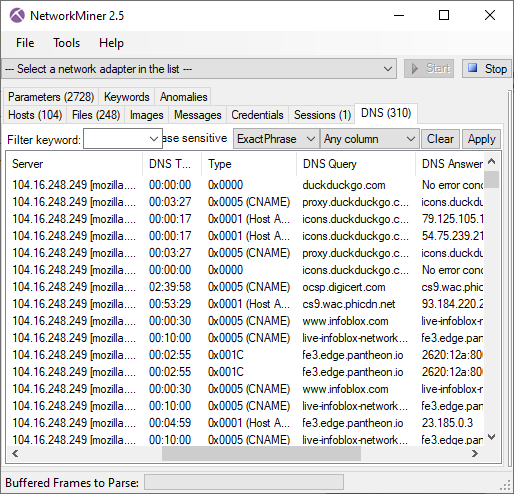Click the 00:04:59 DNS TTL cell
This screenshot has height=494, width=514.
point(170,423)
